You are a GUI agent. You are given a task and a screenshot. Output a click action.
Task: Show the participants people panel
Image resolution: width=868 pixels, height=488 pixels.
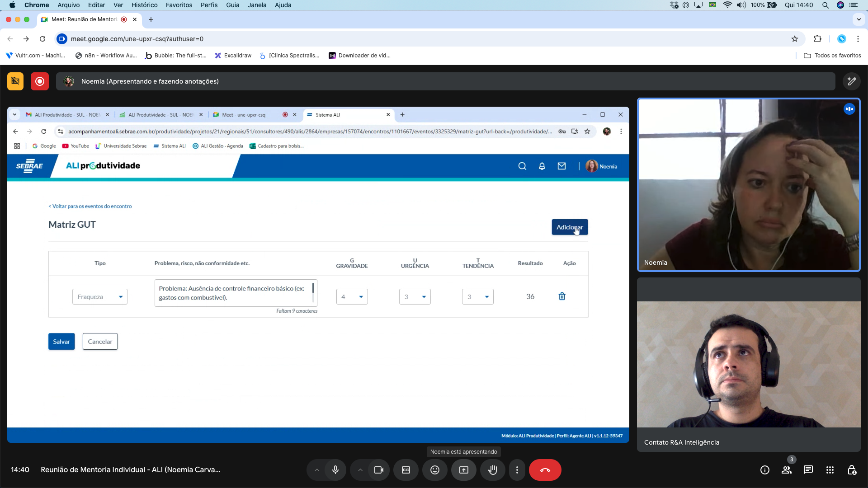coord(787,470)
